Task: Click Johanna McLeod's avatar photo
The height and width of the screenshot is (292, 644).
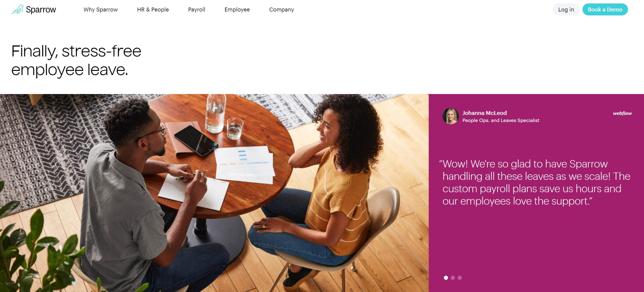Action: tap(451, 116)
